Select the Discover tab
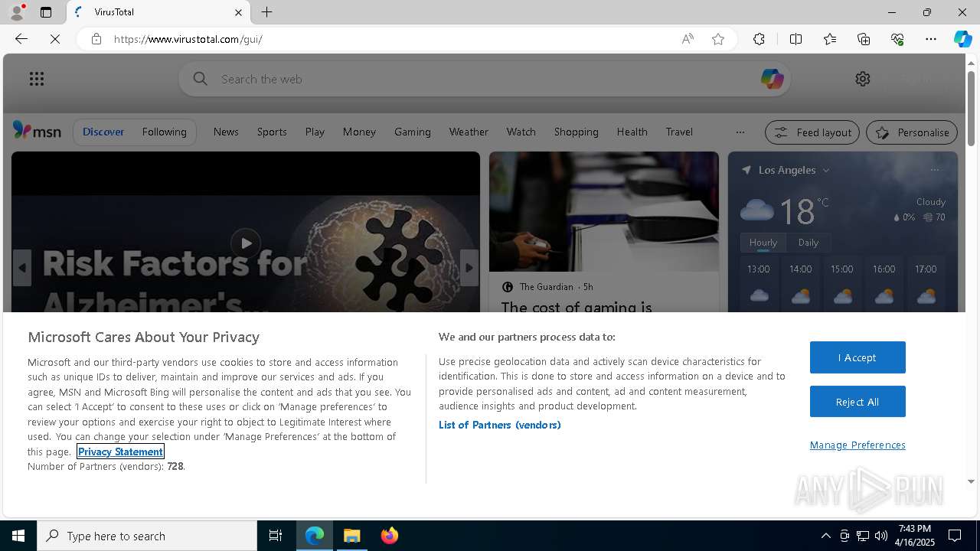The height and width of the screenshot is (551, 980). [103, 132]
